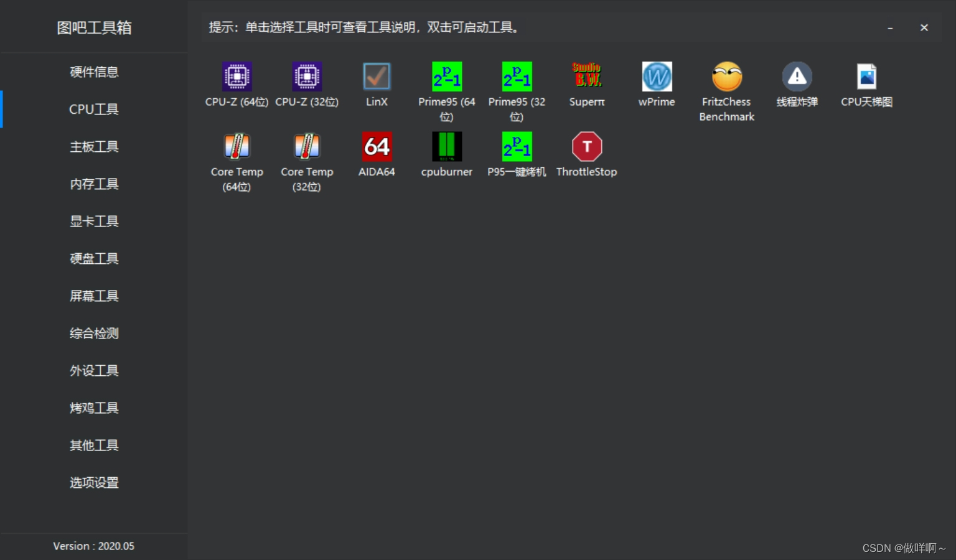Select the Core Temp (32位) icon
The width and height of the screenshot is (956, 560).
pyautogui.click(x=307, y=146)
